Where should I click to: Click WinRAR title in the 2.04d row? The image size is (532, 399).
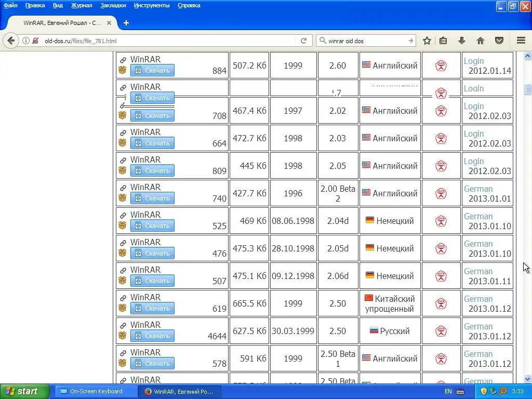tap(145, 215)
